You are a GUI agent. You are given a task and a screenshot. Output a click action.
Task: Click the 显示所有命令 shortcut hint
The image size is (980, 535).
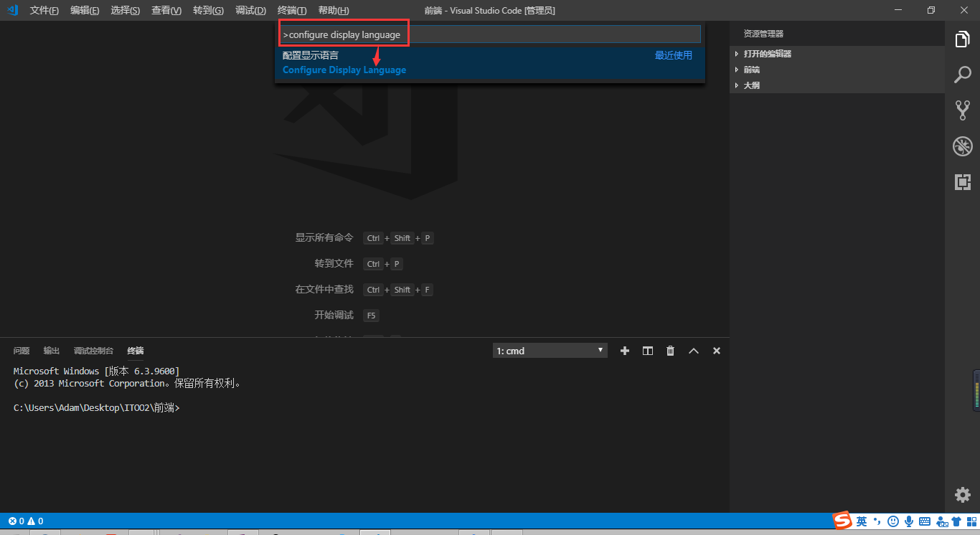click(324, 237)
